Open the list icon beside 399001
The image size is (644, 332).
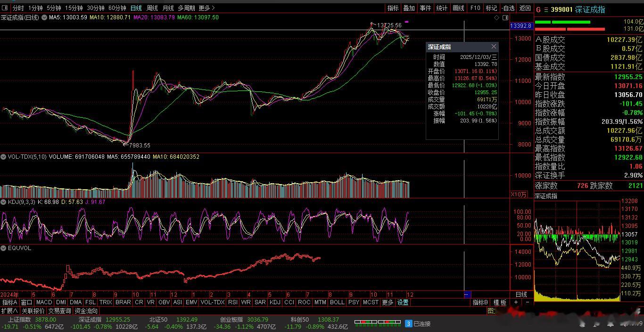(546, 9)
